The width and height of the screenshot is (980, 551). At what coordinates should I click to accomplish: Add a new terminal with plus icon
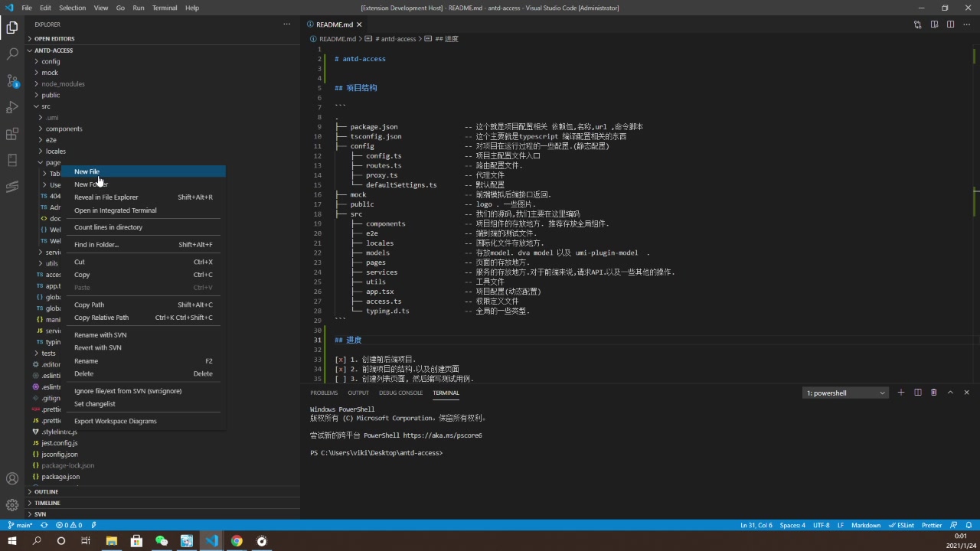coord(901,393)
